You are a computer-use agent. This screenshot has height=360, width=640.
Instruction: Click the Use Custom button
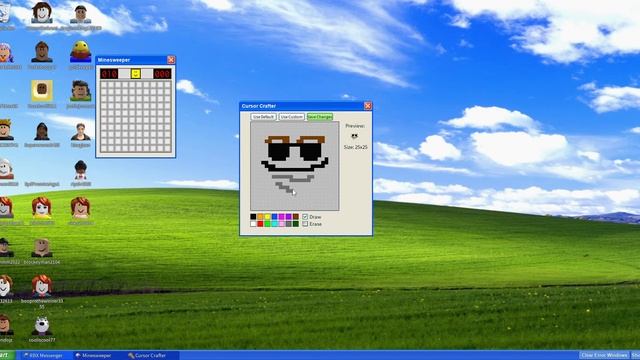pyautogui.click(x=291, y=117)
